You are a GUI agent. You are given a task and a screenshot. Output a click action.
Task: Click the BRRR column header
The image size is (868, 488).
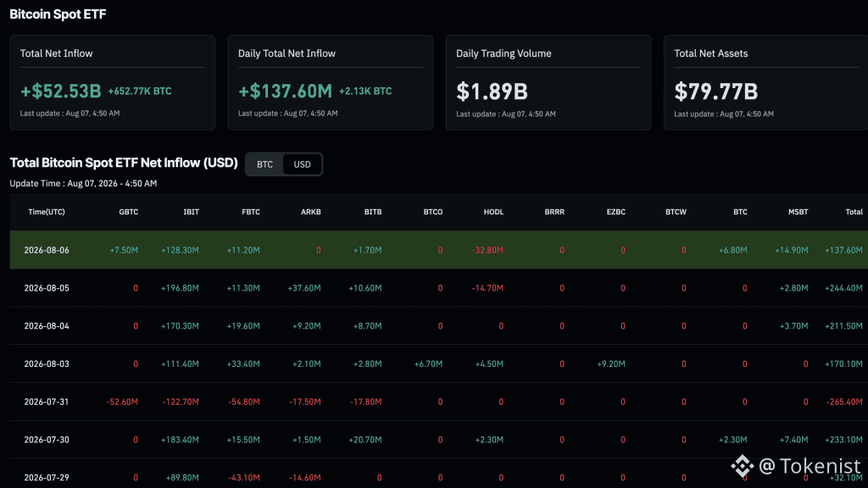pos(554,212)
